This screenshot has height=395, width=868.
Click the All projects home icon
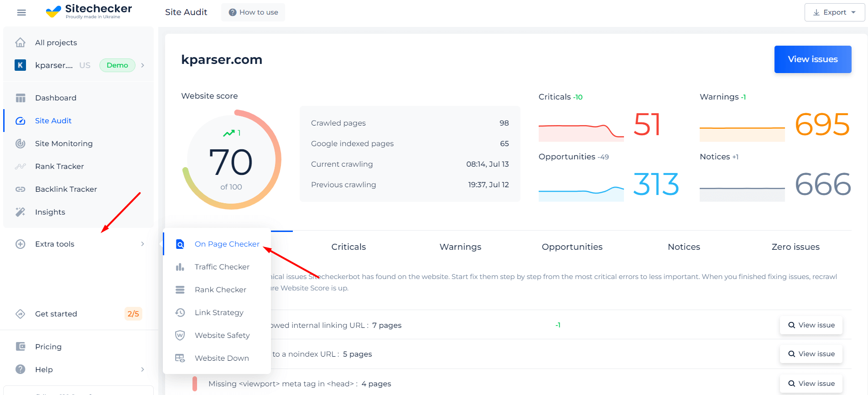coord(20,42)
